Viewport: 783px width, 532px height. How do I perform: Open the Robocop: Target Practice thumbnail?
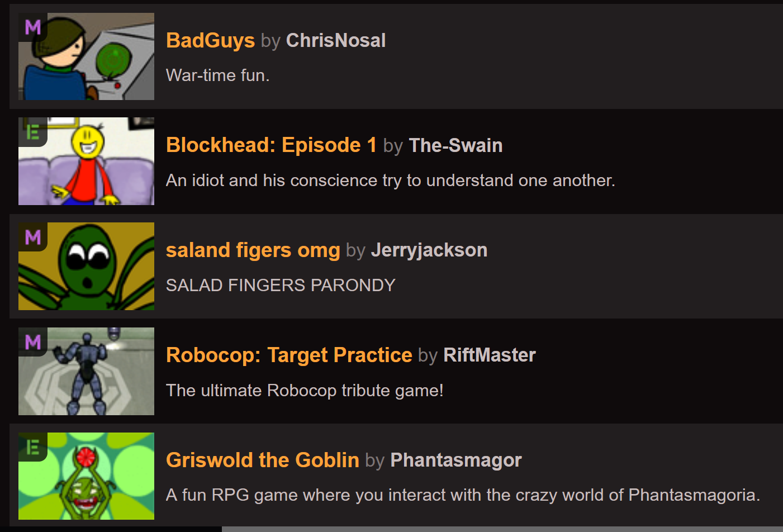pyautogui.click(x=86, y=371)
